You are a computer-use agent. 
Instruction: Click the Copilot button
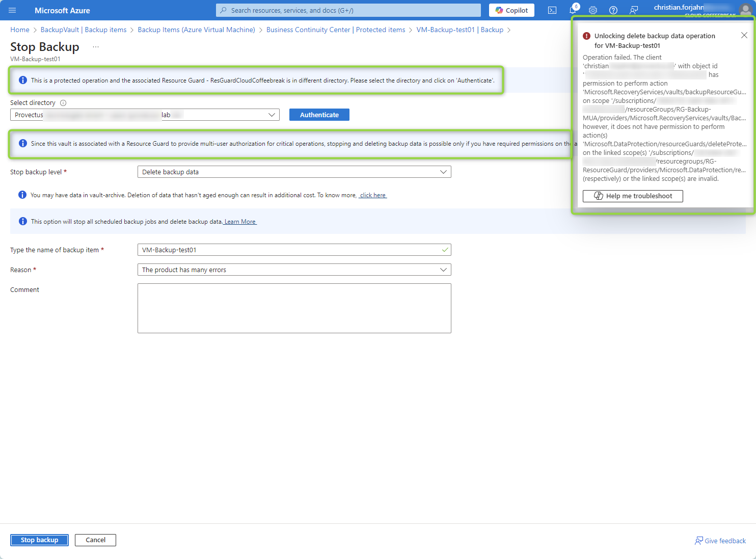click(x=511, y=10)
